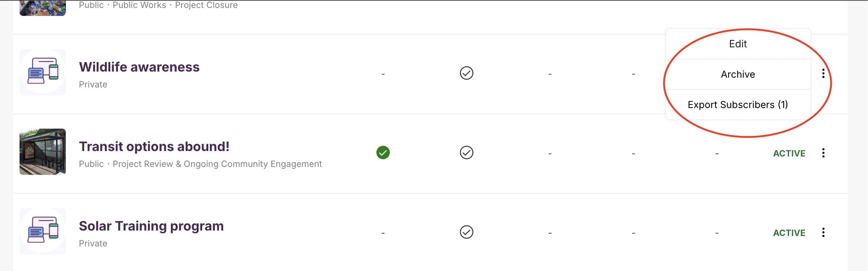Open the kebab menu for Solar Training program
This screenshot has height=271, width=868.
[x=824, y=232]
